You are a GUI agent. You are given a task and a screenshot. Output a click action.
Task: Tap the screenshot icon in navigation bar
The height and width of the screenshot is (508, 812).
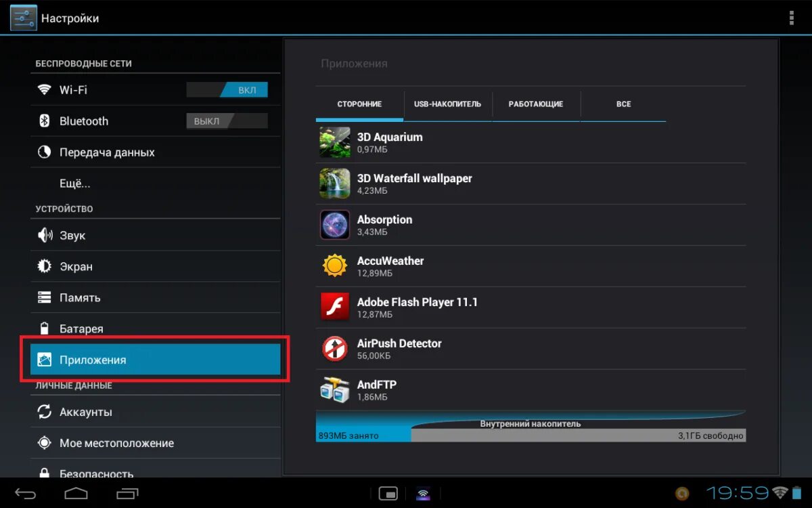point(388,493)
